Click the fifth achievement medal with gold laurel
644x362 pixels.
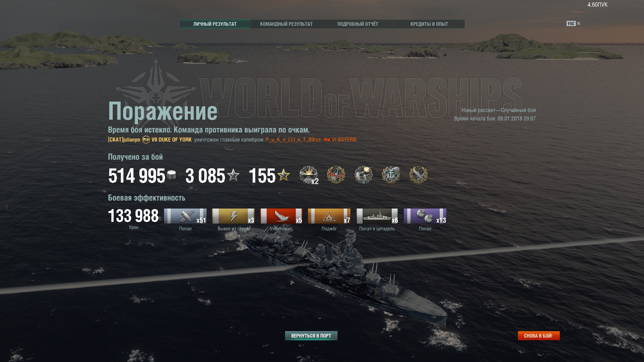(x=419, y=175)
